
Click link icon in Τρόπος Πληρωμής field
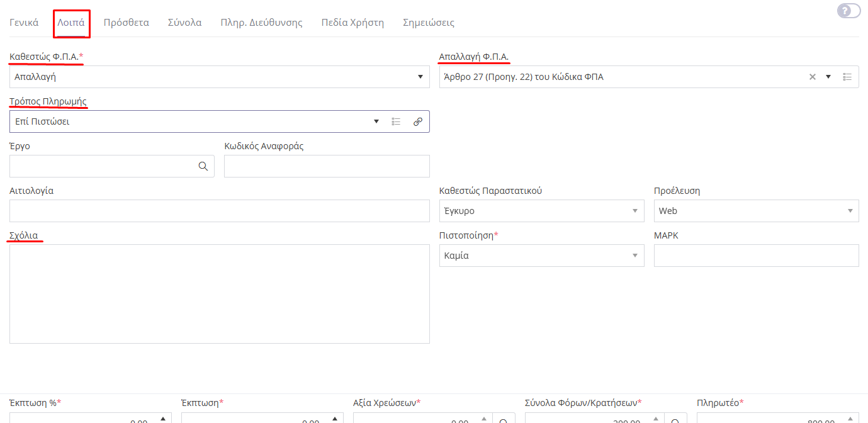417,121
